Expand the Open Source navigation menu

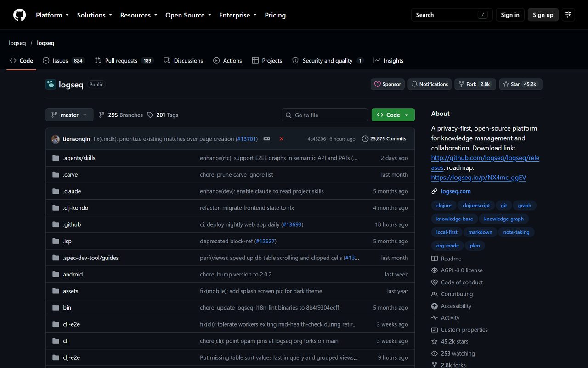point(188,15)
